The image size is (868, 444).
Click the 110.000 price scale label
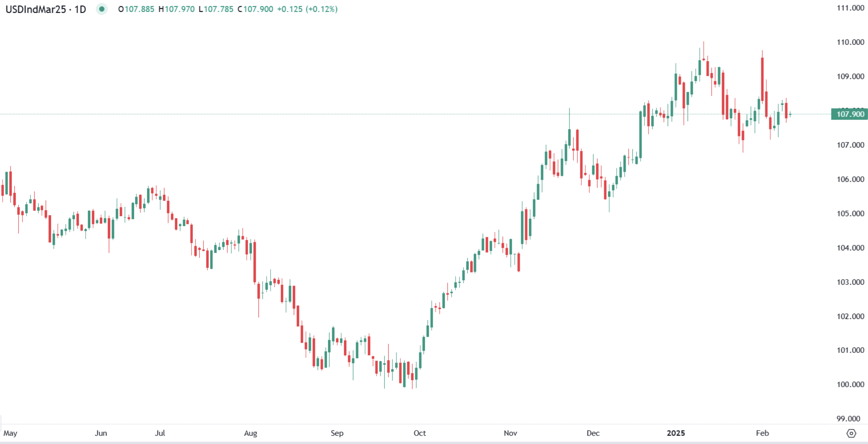(x=850, y=42)
